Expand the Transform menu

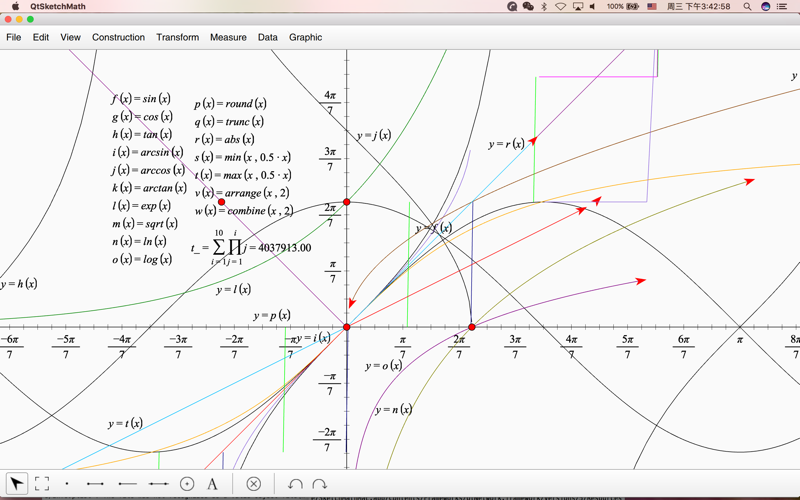(x=177, y=37)
